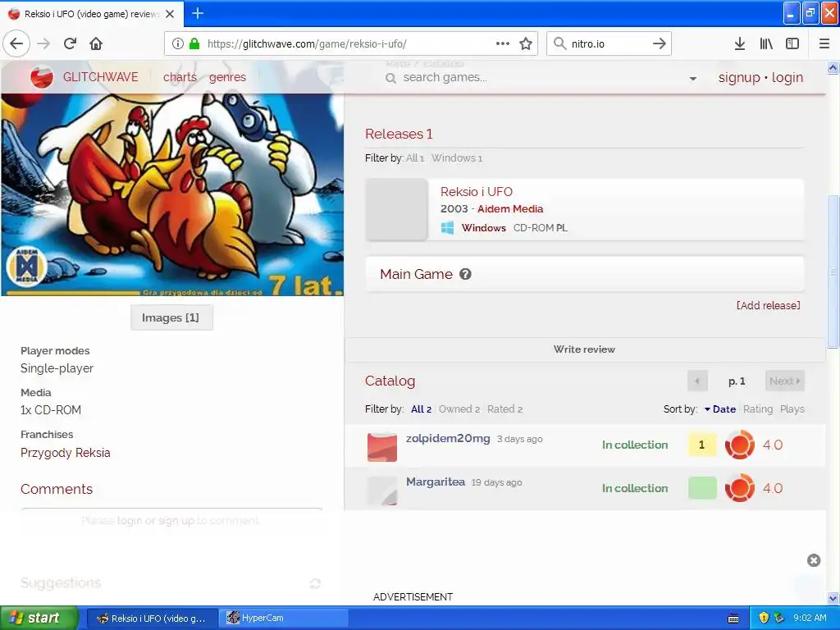Image resolution: width=840 pixels, height=630 pixels.
Task: Open zolpidem20mg's profile link
Action: (448, 438)
